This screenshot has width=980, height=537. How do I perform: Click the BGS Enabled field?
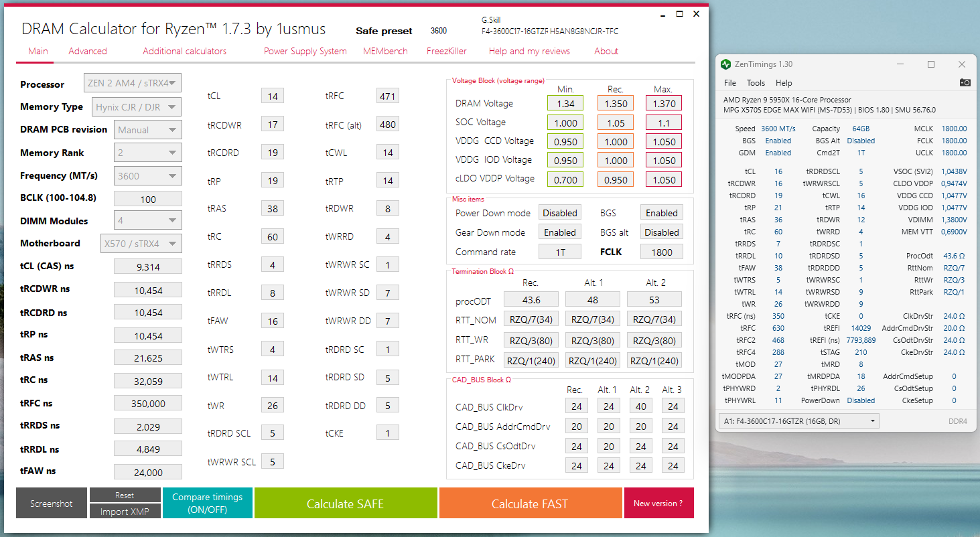point(662,213)
